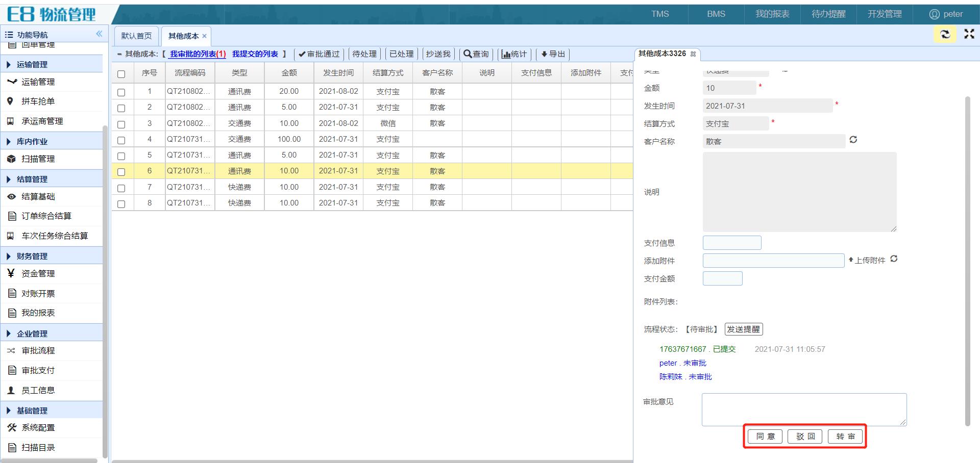
Task: Click the reload icon next to 上传附件
Action: click(x=894, y=259)
